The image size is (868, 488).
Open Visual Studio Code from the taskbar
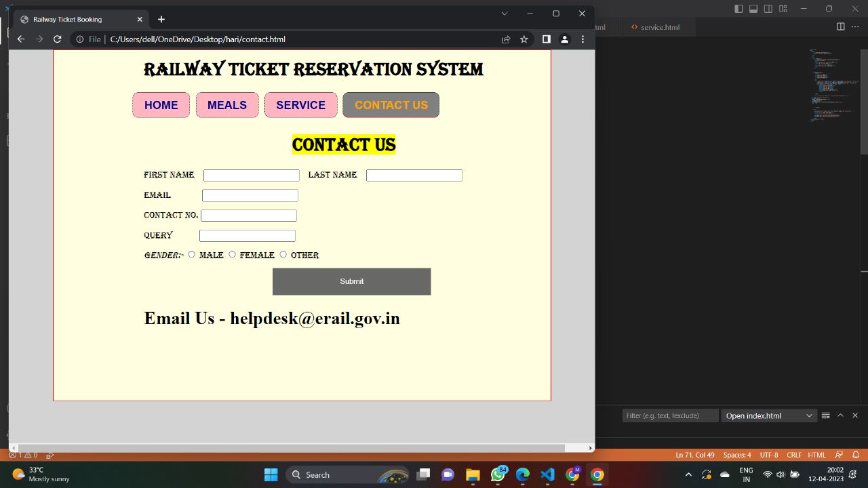[x=547, y=474]
